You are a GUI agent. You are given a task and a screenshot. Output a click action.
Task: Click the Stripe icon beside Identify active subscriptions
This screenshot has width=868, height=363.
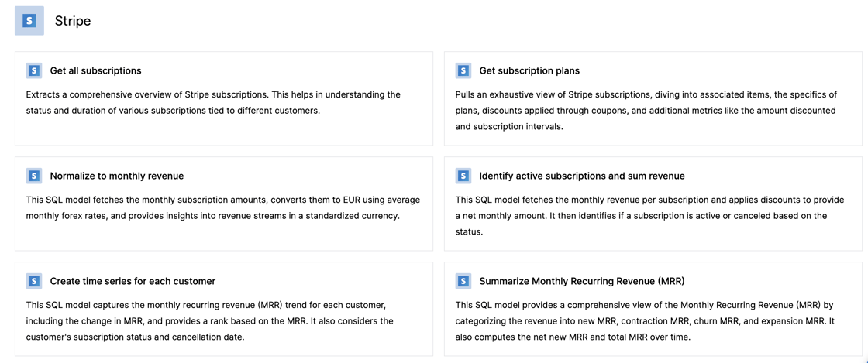coord(463,176)
